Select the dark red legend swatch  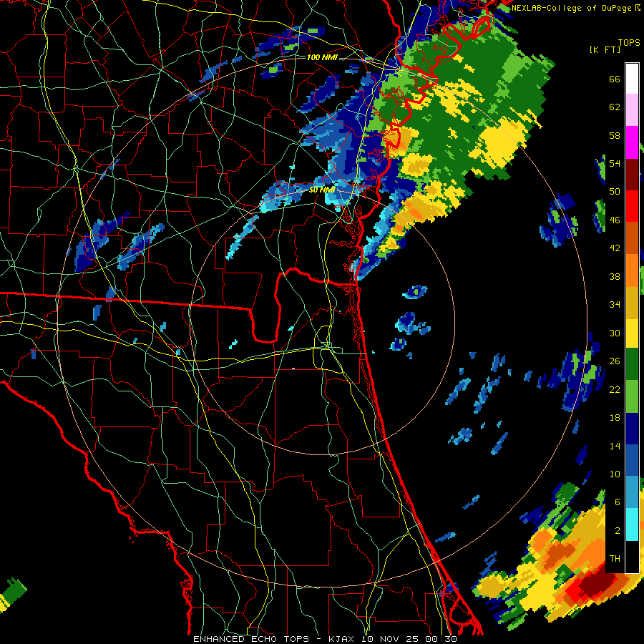pyautogui.click(x=632, y=174)
